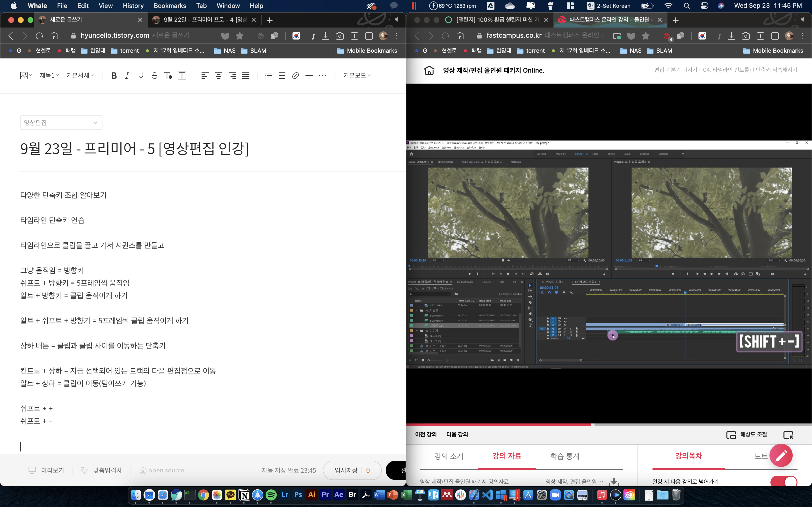812x507 pixels.
Task: Insert a table in the post
Action: (x=282, y=75)
